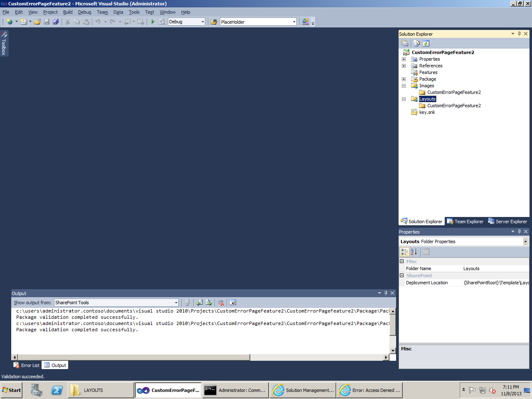
Task: Click Show All Files icon in Solution Explorer
Action: tap(416, 43)
